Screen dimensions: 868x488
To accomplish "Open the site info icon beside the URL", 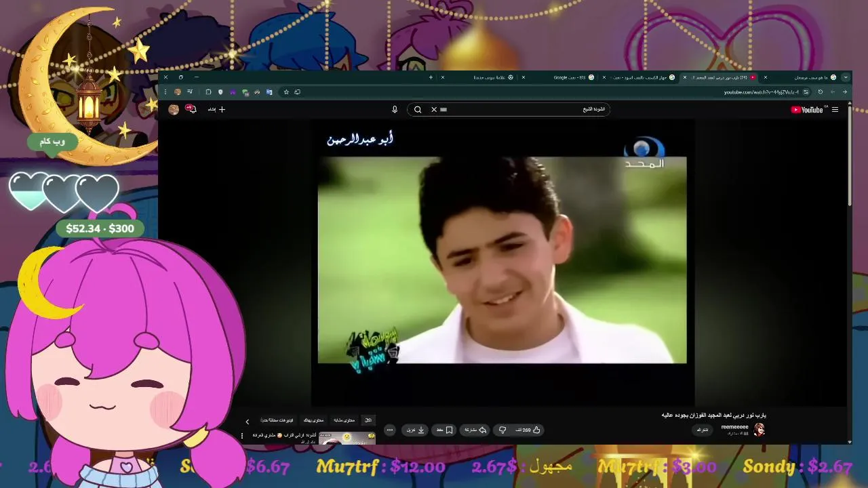I will pyautogui.click(x=806, y=91).
